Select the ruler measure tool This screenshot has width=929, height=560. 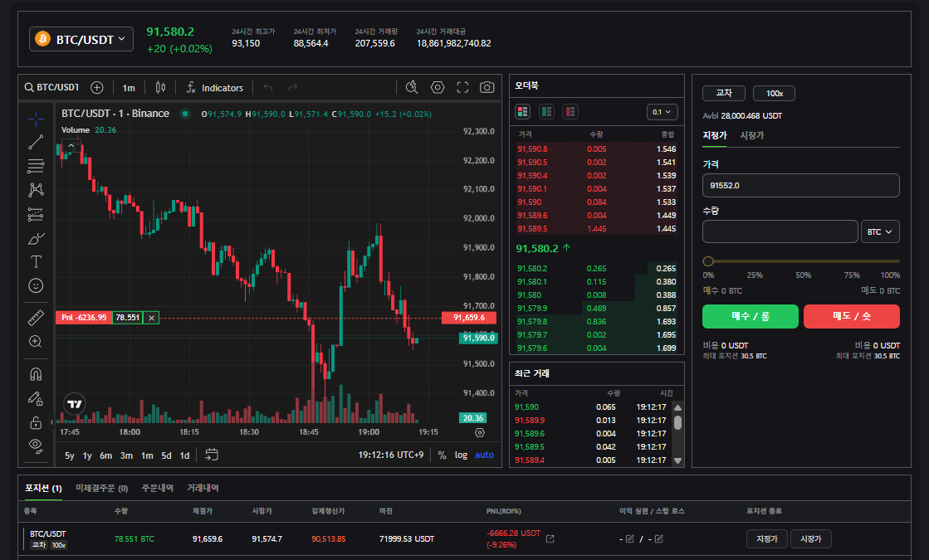(x=36, y=318)
